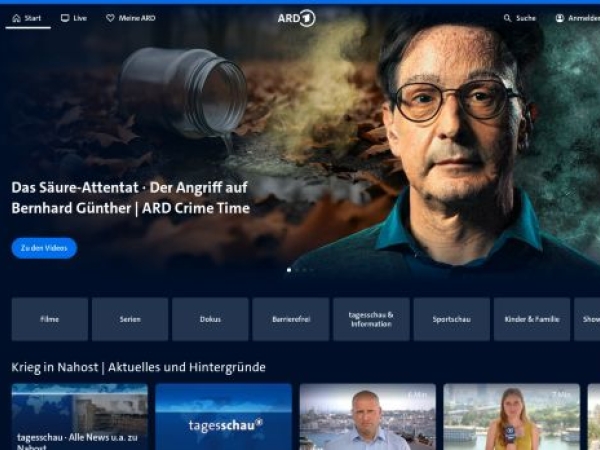Open the tagesschau logo video card
Viewport: 600px width, 450px height.
[223, 417]
